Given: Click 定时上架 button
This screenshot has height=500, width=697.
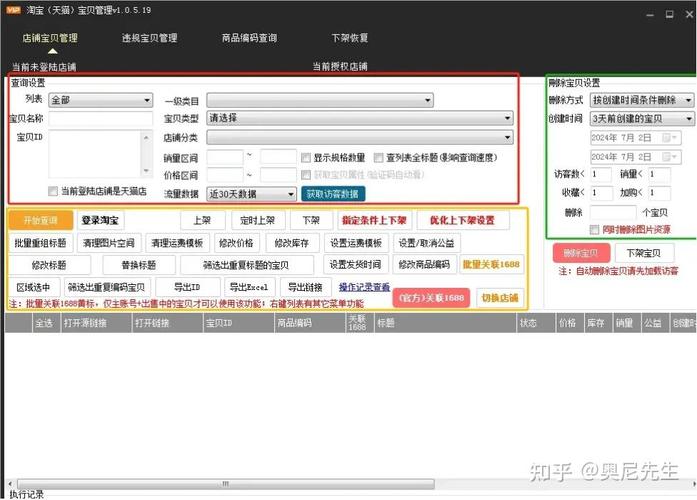Looking at the screenshot, I should (258, 220).
